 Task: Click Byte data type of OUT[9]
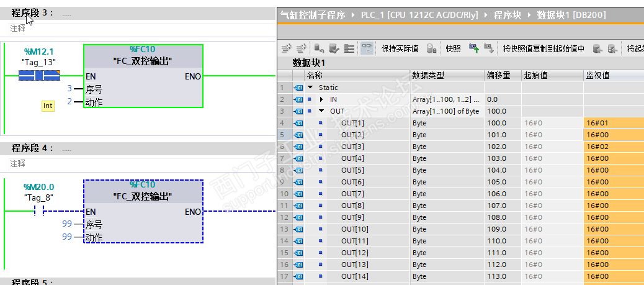tap(447, 217)
